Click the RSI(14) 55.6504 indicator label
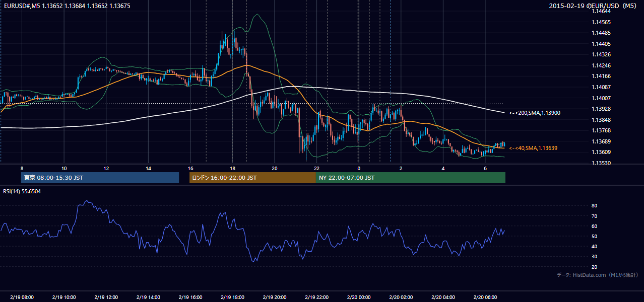 click(22, 191)
